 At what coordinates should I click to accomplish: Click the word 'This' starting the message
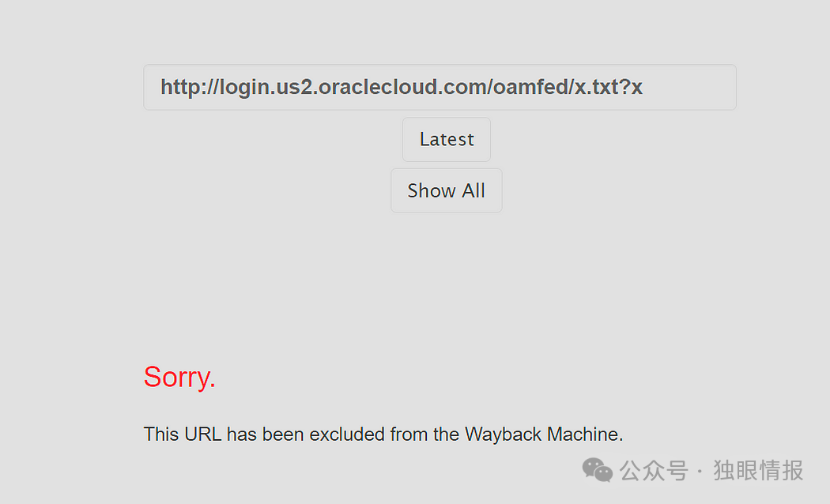coord(160,434)
